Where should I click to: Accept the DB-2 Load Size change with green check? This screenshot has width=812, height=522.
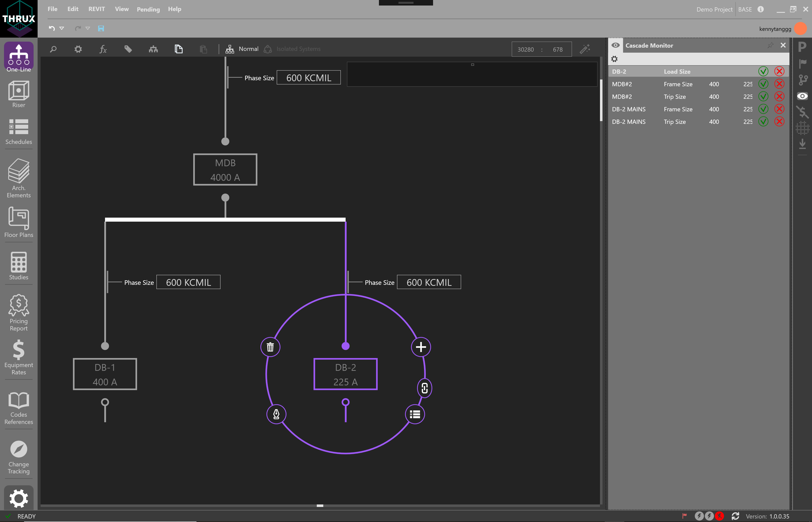(763, 71)
